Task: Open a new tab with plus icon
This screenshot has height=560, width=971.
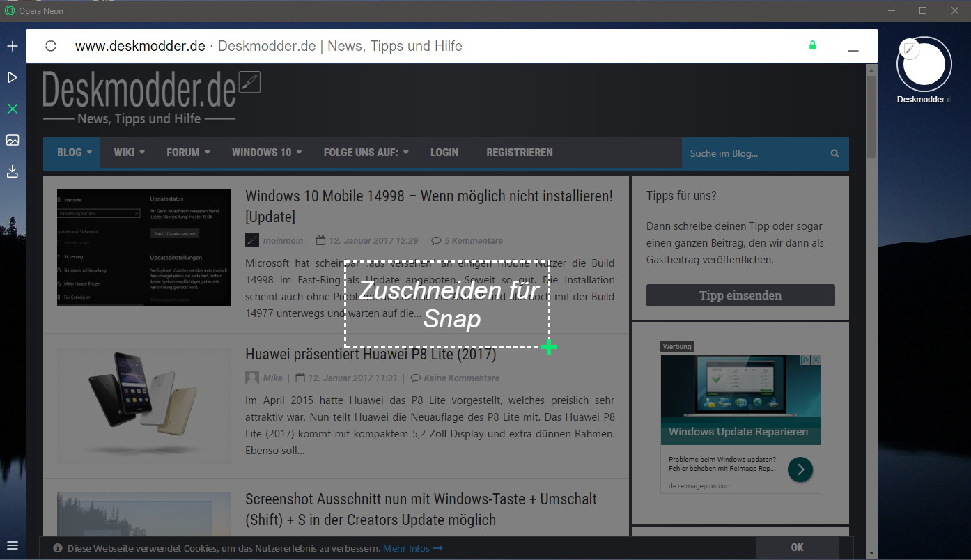Action: 13,47
